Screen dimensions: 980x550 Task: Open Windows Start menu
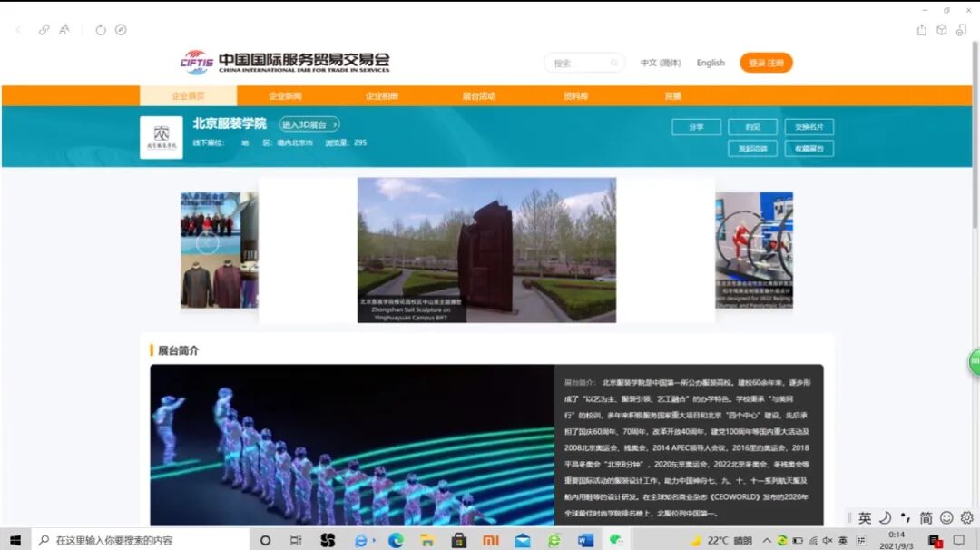click(x=15, y=540)
